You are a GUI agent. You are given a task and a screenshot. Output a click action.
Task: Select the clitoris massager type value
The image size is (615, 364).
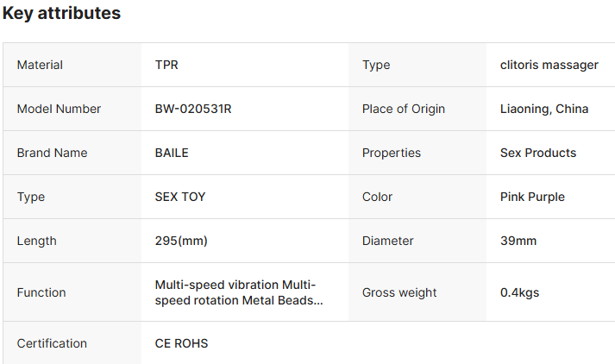pos(549,65)
